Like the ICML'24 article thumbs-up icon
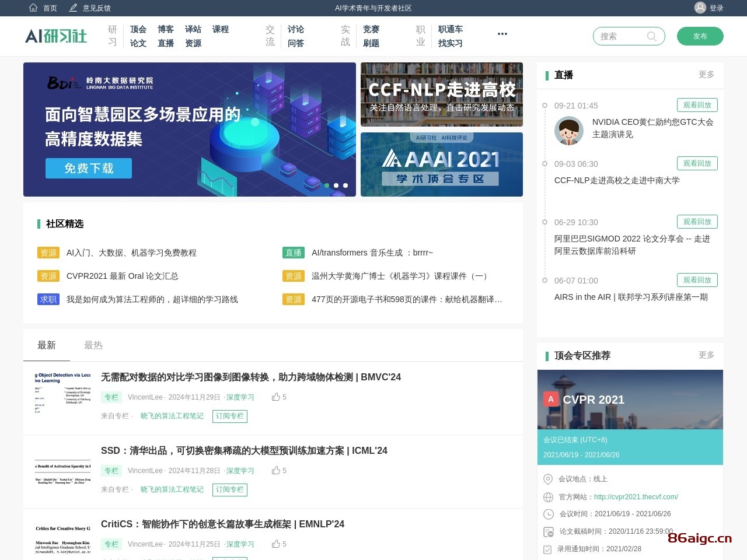 click(276, 470)
